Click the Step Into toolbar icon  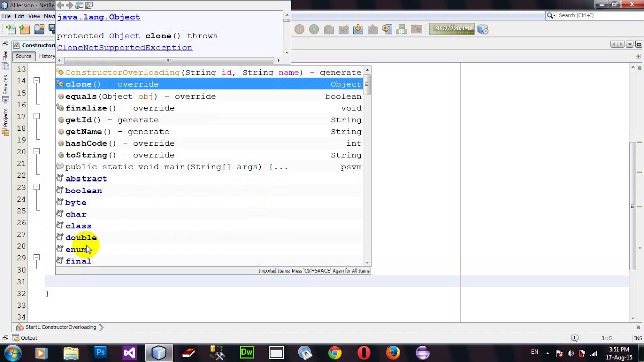tap(358, 29)
